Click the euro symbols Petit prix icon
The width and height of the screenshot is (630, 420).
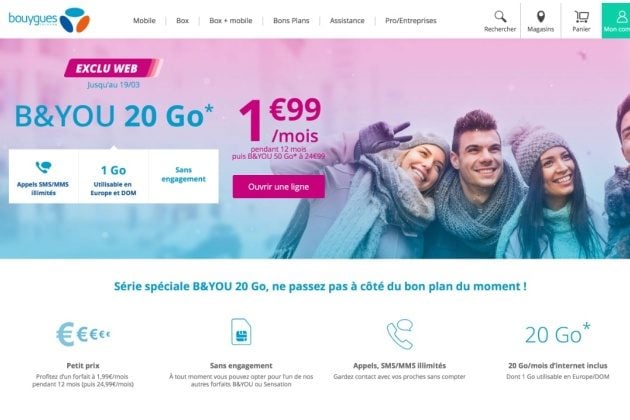[83, 334]
